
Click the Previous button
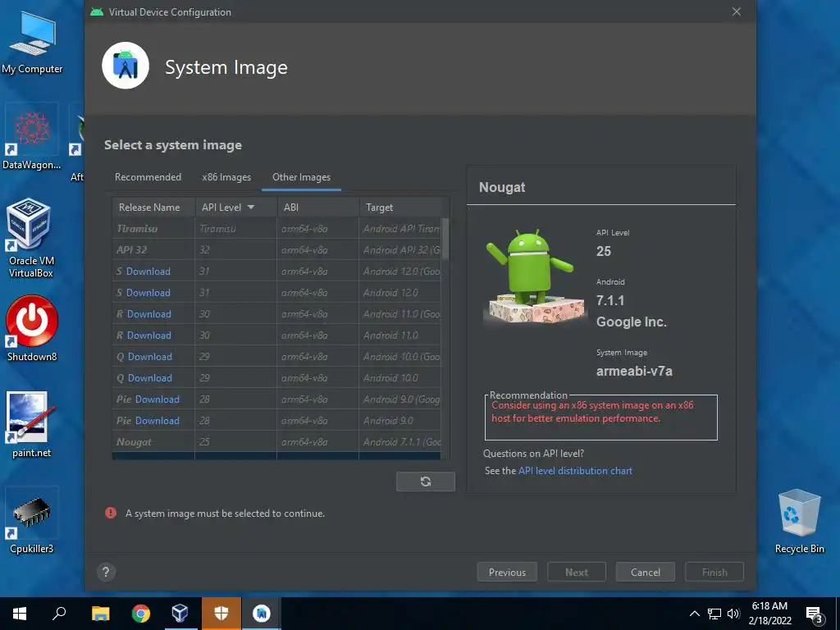pos(507,572)
